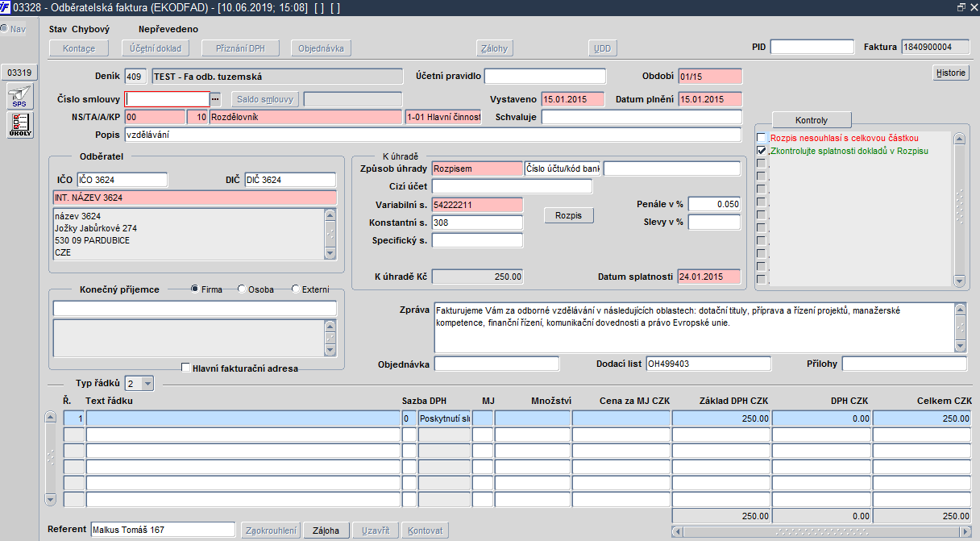
Task: Open the Typ řádků dropdown
Action: click(x=147, y=384)
